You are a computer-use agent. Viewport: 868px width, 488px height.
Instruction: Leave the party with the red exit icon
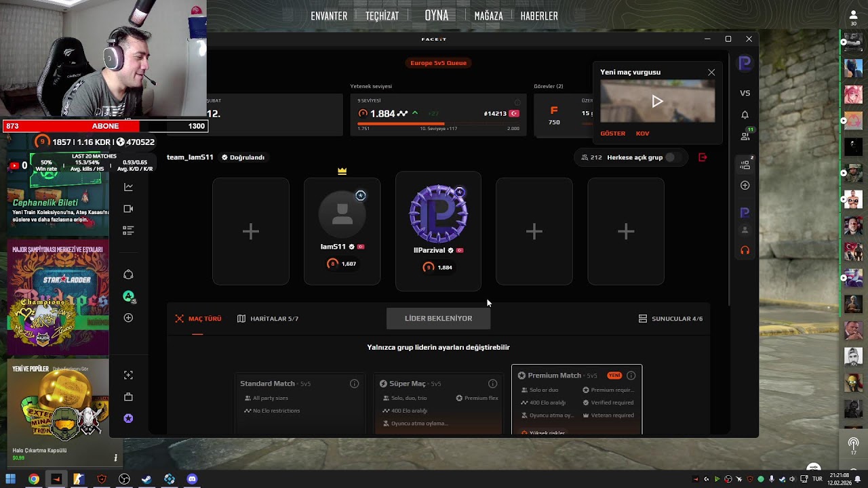[x=703, y=157]
